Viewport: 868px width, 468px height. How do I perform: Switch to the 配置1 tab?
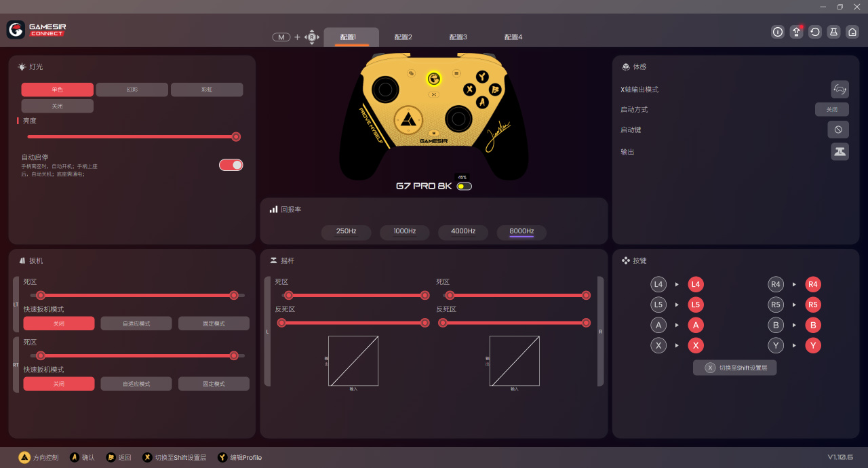pos(351,37)
